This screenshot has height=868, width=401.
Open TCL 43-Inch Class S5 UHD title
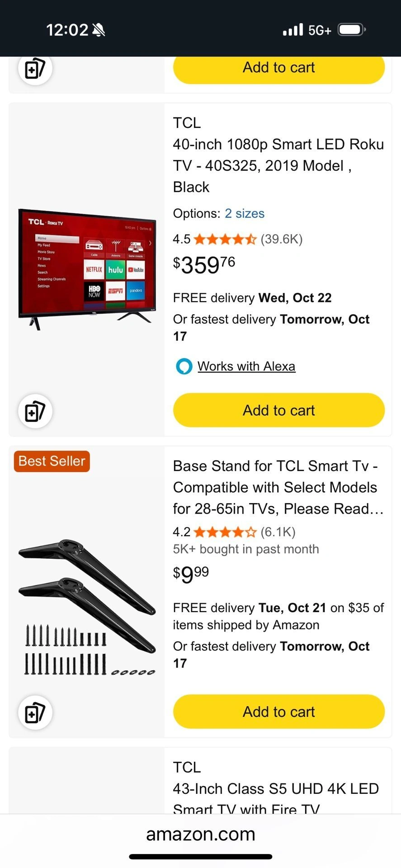[276, 788]
